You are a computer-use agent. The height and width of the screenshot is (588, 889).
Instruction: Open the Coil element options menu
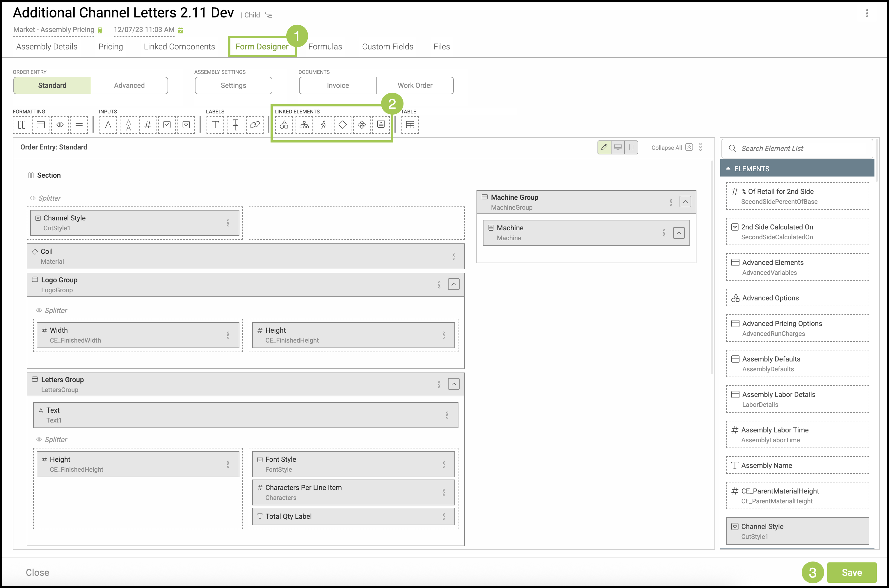click(x=453, y=256)
